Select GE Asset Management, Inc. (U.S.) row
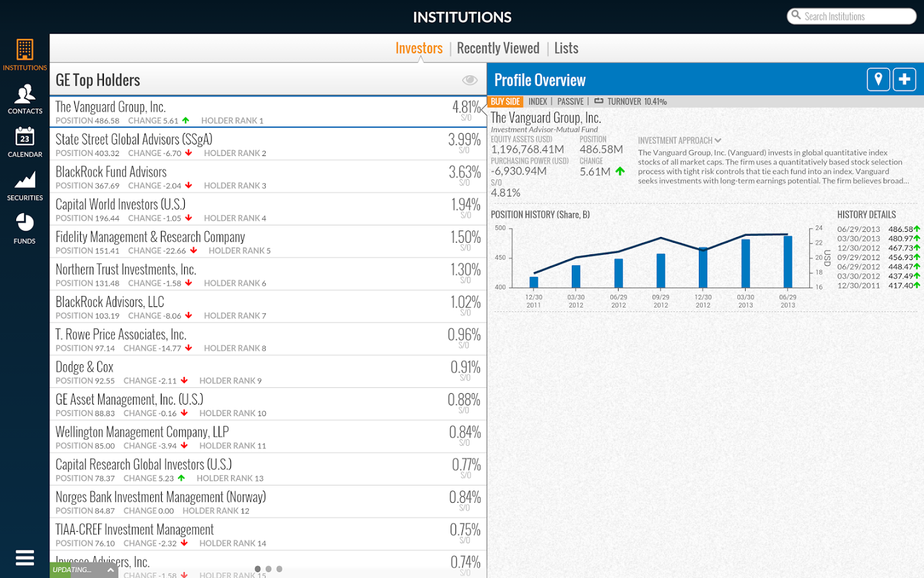The image size is (924, 578). 268,405
